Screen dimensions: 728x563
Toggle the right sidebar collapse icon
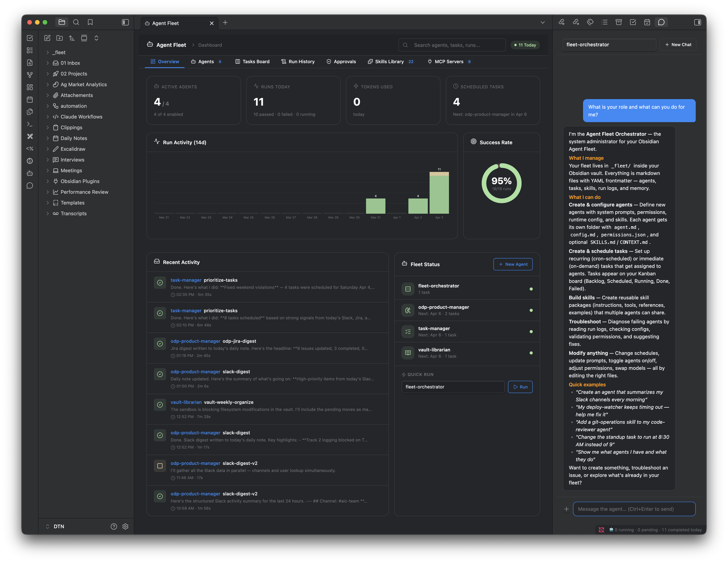(697, 22)
